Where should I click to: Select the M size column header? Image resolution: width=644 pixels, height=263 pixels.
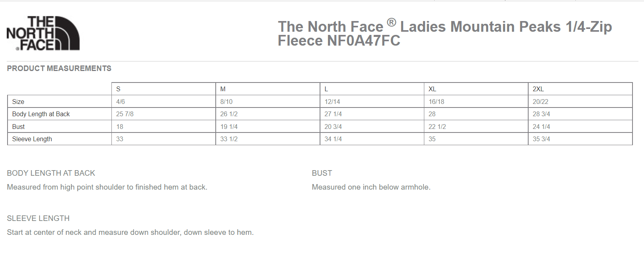[x=268, y=89]
